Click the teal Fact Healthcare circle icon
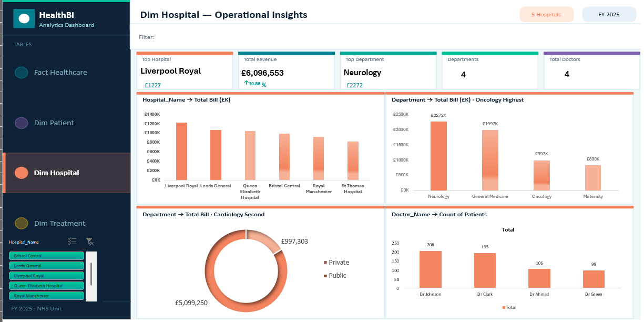 click(22, 73)
